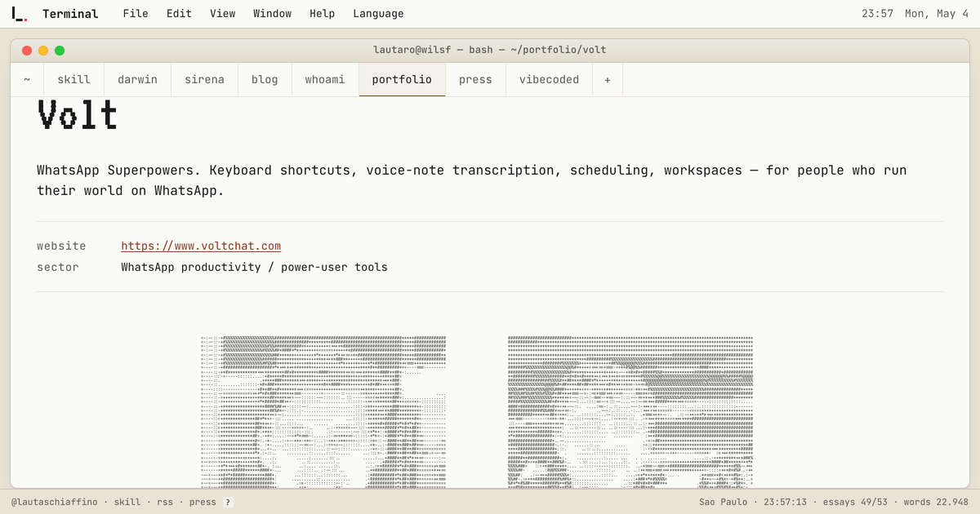Open the darwin tab
The image size is (980, 514).
(137, 80)
